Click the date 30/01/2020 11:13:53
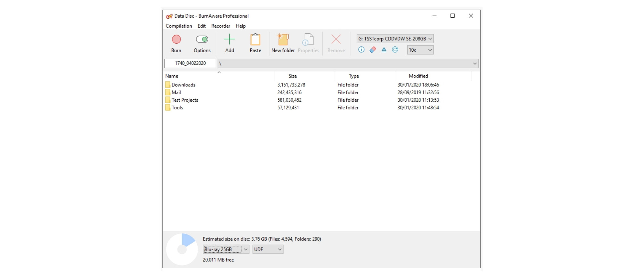The width and height of the screenshot is (644, 276). [418, 100]
